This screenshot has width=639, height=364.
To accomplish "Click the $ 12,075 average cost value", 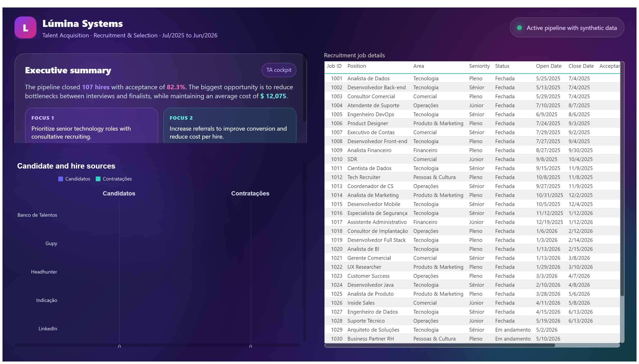I will (273, 96).
